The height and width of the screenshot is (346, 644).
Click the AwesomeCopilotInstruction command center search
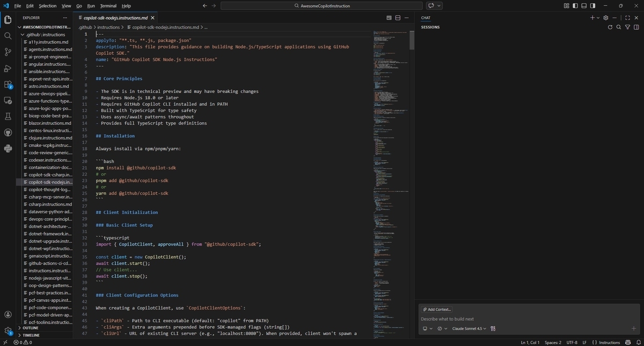tap(321, 6)
